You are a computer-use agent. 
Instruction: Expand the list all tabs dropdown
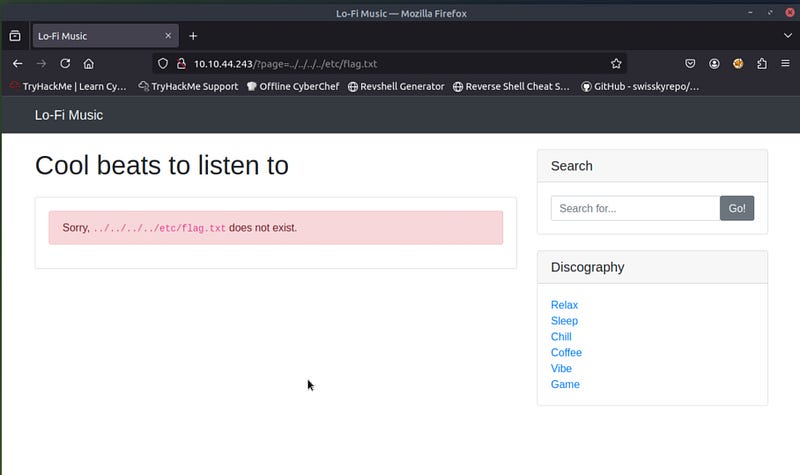click(x=787, y=36)
